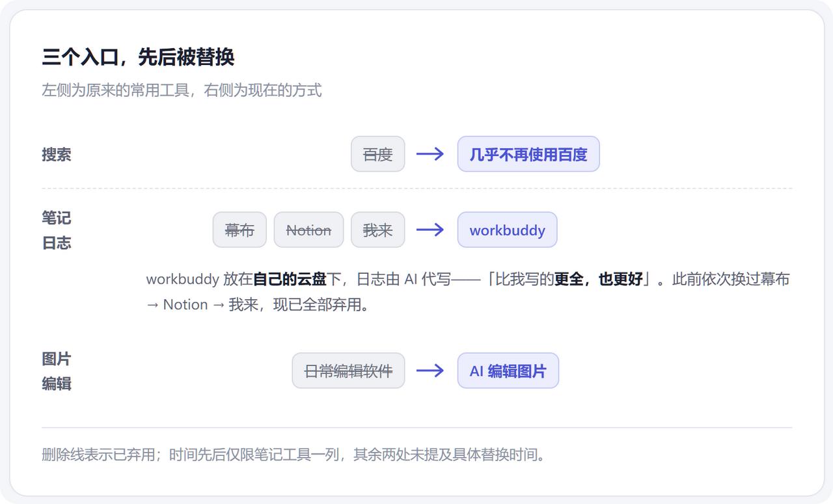Viewport: 833px width, 504px height.
Task: Click the 搜索 row label
Action: [57, 155]
